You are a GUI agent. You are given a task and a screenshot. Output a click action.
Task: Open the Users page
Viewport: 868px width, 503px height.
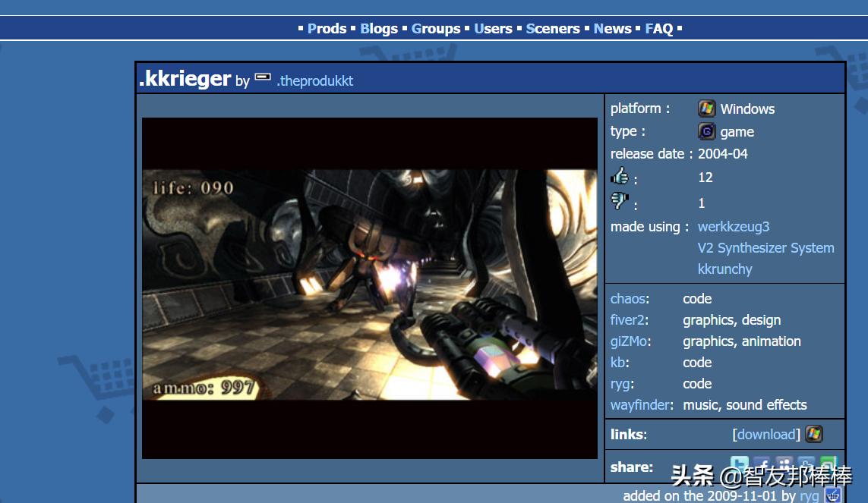tap(493, 29)
